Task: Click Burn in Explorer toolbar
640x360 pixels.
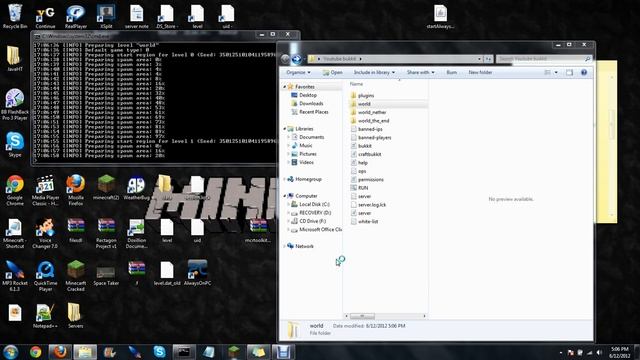Action: [x=451, y=72]
